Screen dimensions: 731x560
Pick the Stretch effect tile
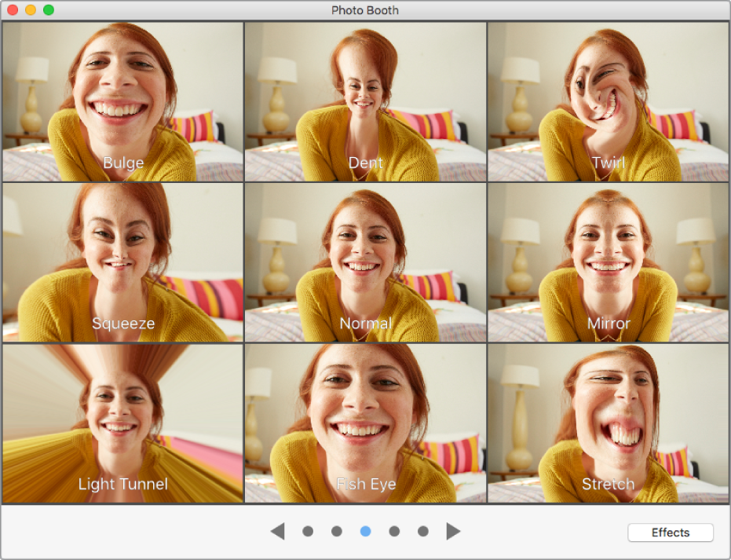[608, 423]
